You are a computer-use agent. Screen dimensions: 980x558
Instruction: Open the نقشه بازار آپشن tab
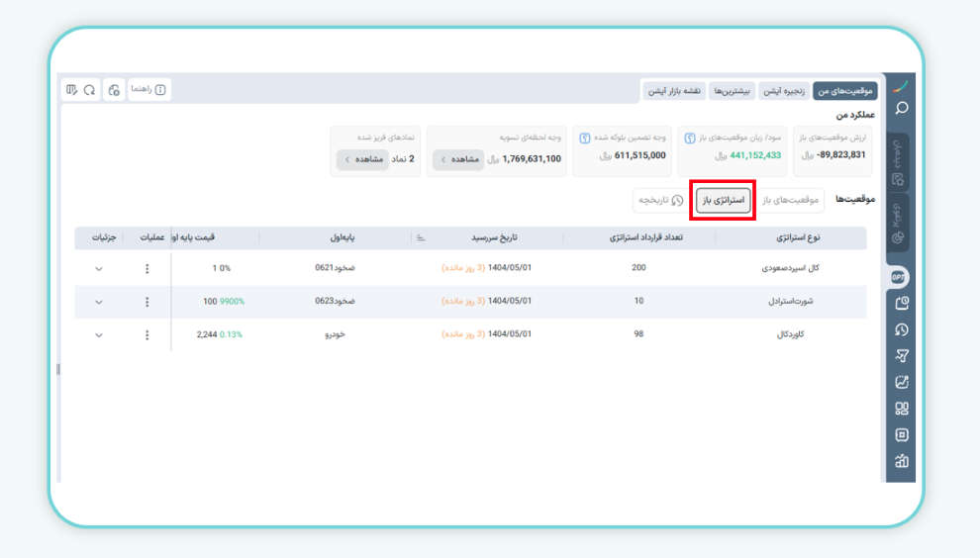[674, 91]
